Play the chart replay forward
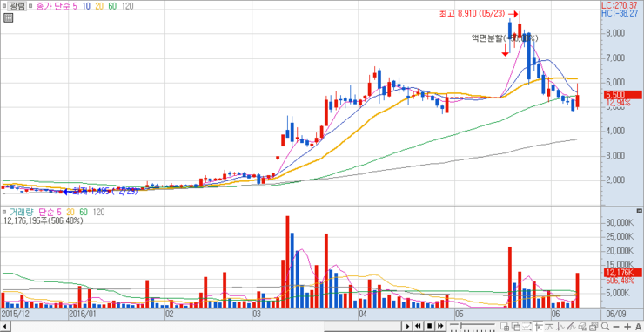This screenshot has height=332, width=644. pyautogui.click(x=408, y=326)
